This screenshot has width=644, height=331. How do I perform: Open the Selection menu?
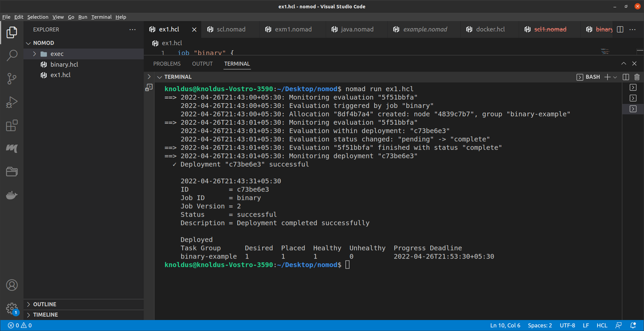point(38,17)
